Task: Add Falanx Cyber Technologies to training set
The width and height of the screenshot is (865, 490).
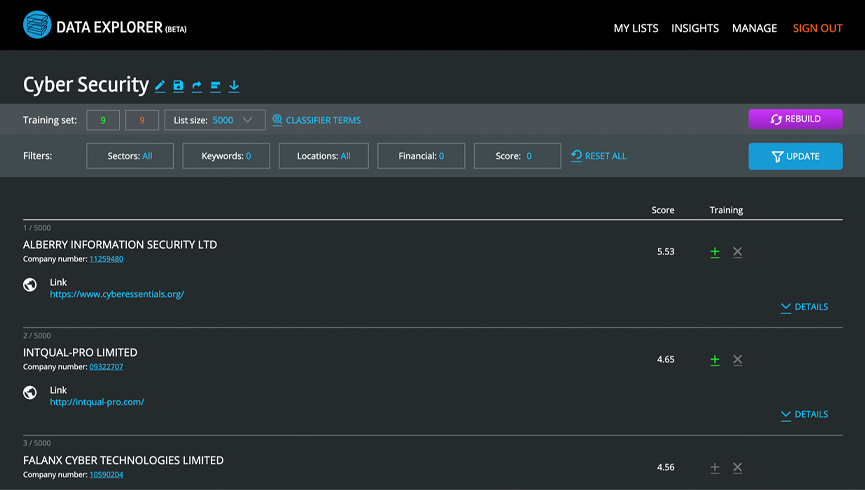Action: tap(714, 467)
